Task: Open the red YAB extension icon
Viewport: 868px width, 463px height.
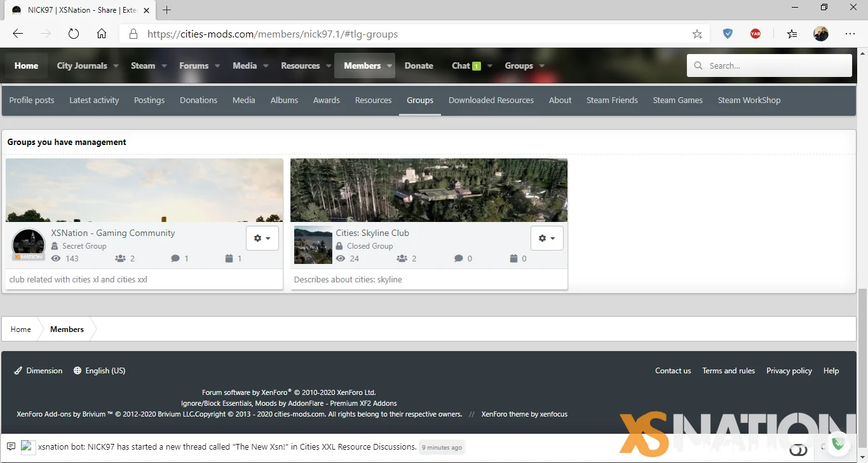Action: (x=756, y=34)
